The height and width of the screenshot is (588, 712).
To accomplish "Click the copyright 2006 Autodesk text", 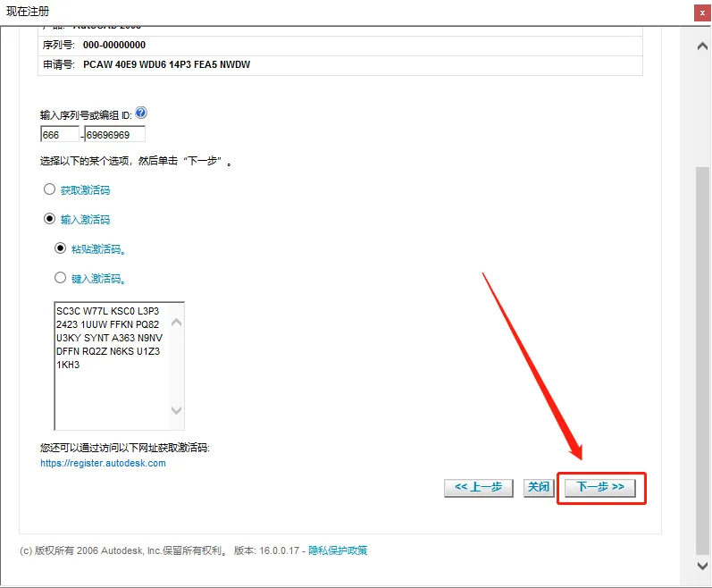I will [x=123, y=550].
